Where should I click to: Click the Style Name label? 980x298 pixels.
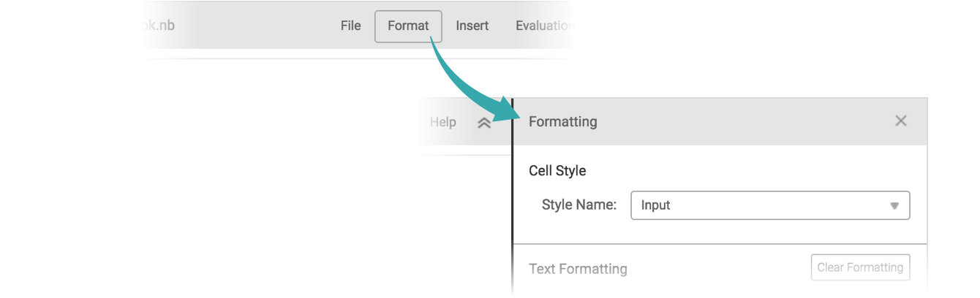click(579, 205)
